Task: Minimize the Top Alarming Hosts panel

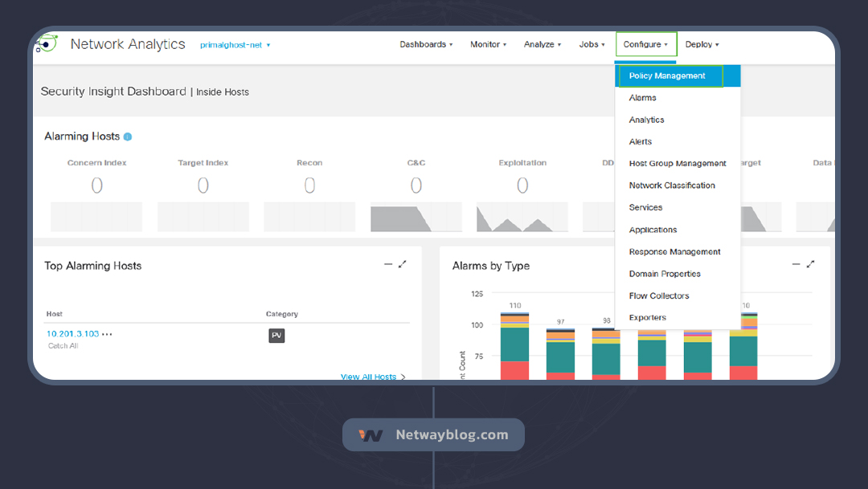Action: point(388,264)
